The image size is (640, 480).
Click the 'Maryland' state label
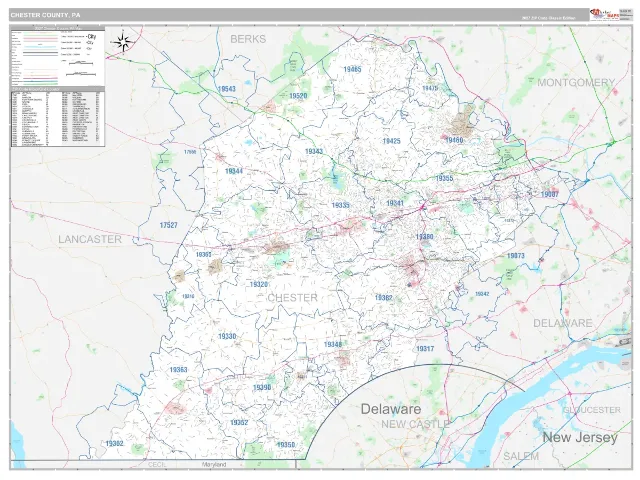tap(214, 464)
